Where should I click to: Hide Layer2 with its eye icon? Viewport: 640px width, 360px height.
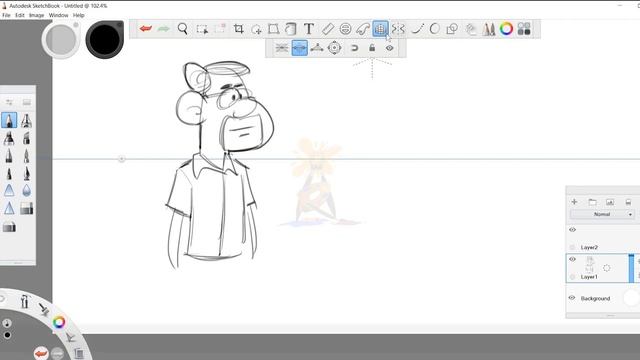point(572,230)
